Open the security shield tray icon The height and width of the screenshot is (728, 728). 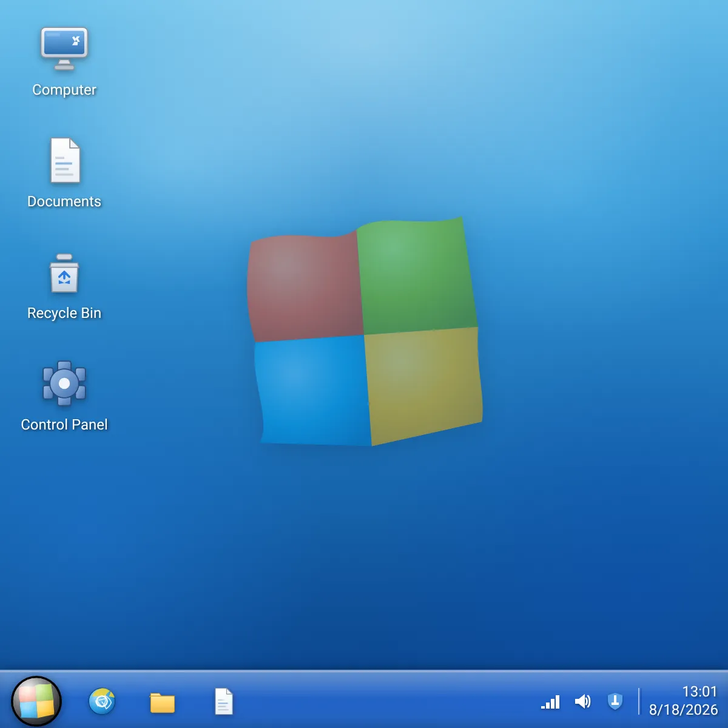click(x=615, y=702)
